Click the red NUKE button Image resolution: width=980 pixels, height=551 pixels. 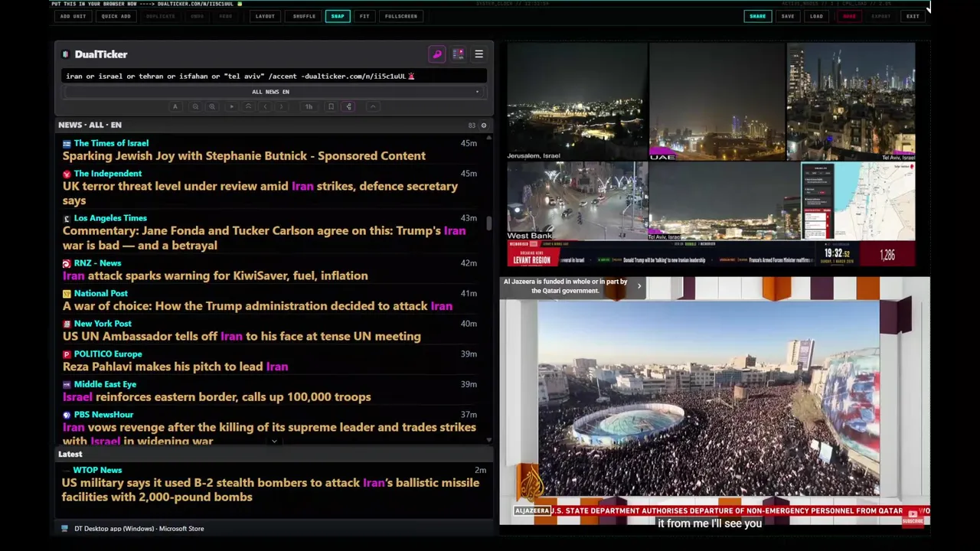click(x=849, y=16)
